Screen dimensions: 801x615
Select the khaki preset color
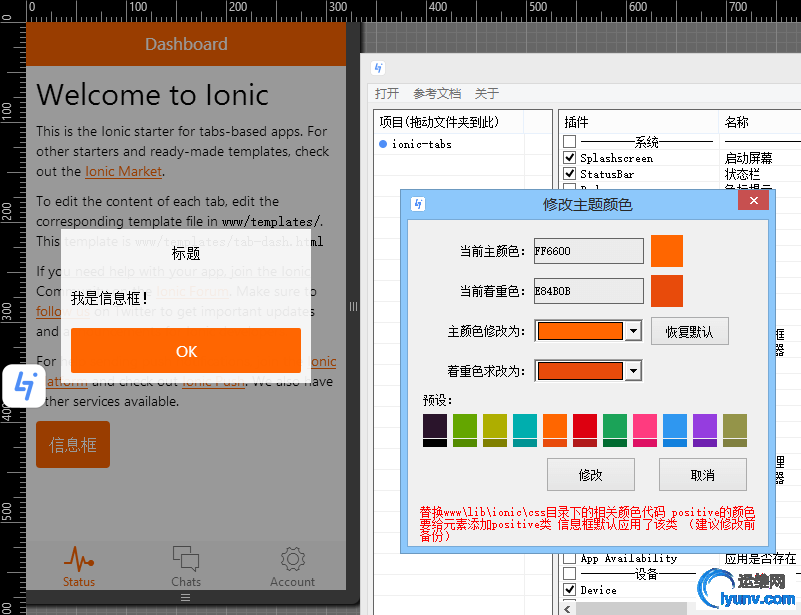click(x=735, y=431)
